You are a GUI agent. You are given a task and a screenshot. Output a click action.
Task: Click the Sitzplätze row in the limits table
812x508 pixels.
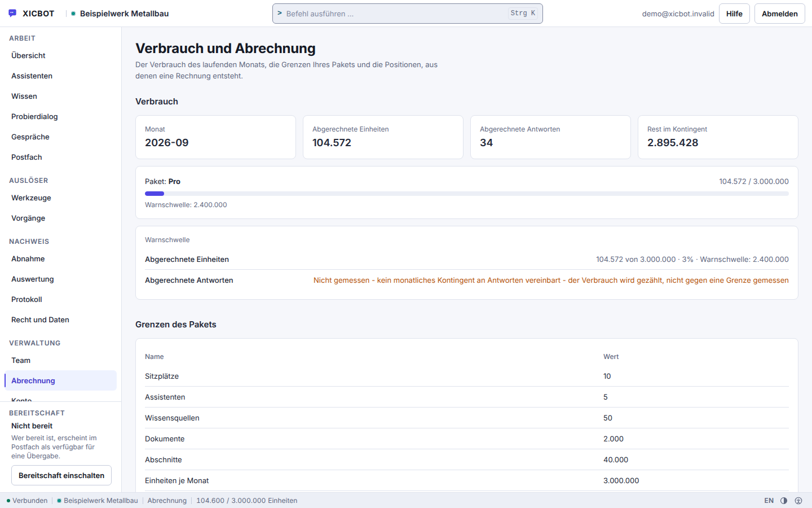(x=467, y=376)
